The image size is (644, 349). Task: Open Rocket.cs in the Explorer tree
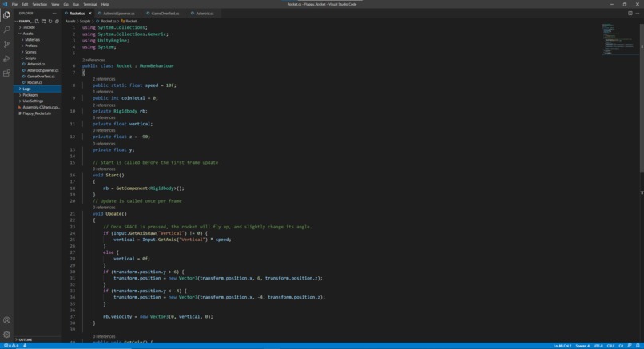click(x=34, y=82)
